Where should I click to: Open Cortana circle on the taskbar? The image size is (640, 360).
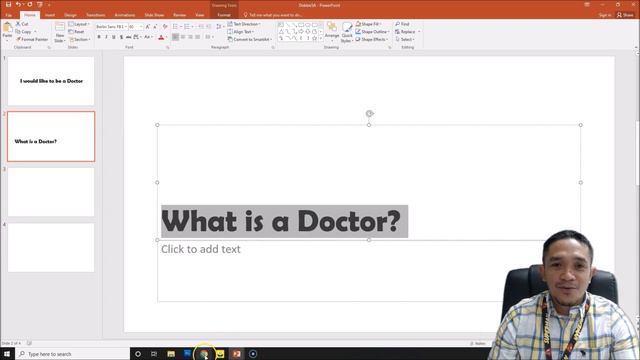point(138,354)
